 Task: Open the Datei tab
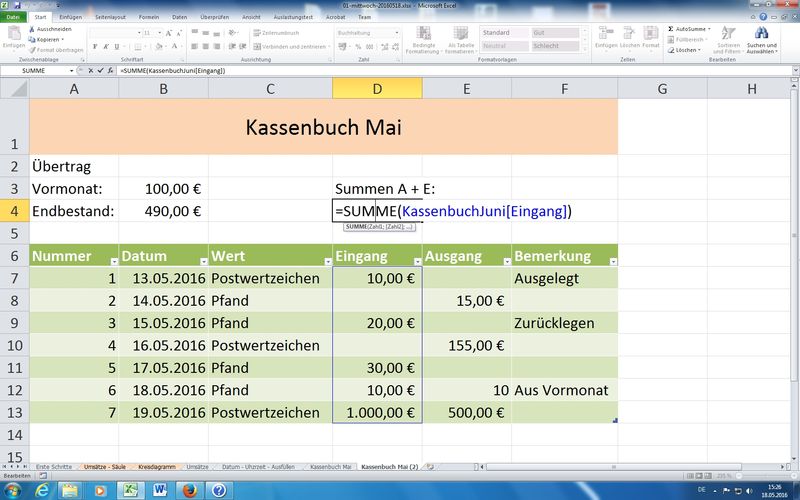click(x=13, y=17)
